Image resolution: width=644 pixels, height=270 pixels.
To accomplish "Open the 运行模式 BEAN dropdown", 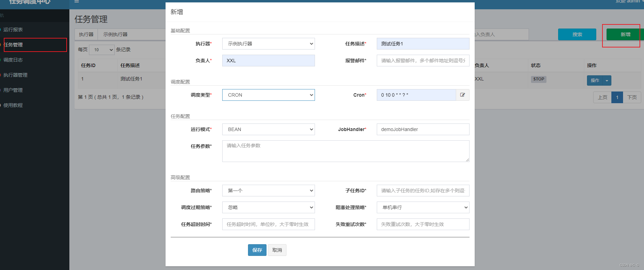I will (x=269, y=129).
